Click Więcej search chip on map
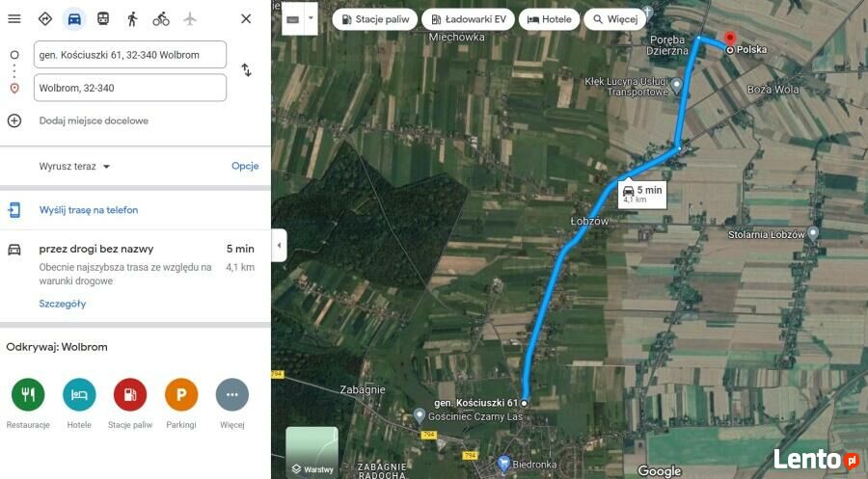The image size is (868, 479). tap(615, 19)
